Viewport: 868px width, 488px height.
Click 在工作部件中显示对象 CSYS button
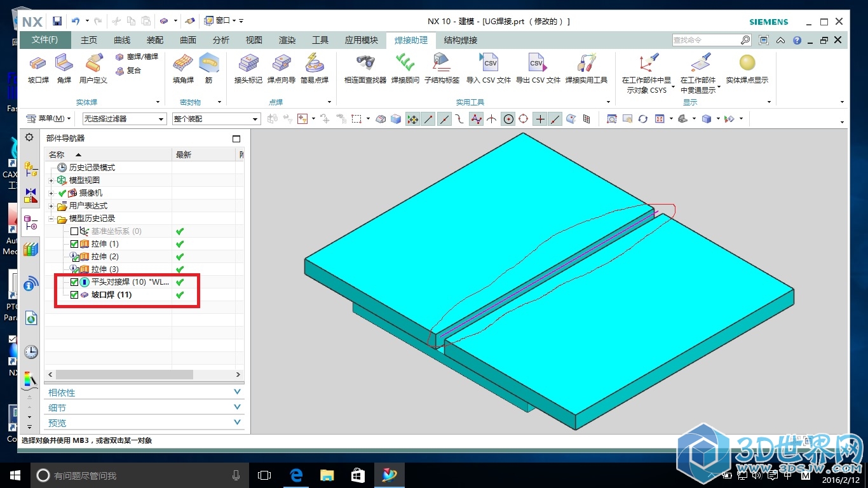tap(647, 73)
